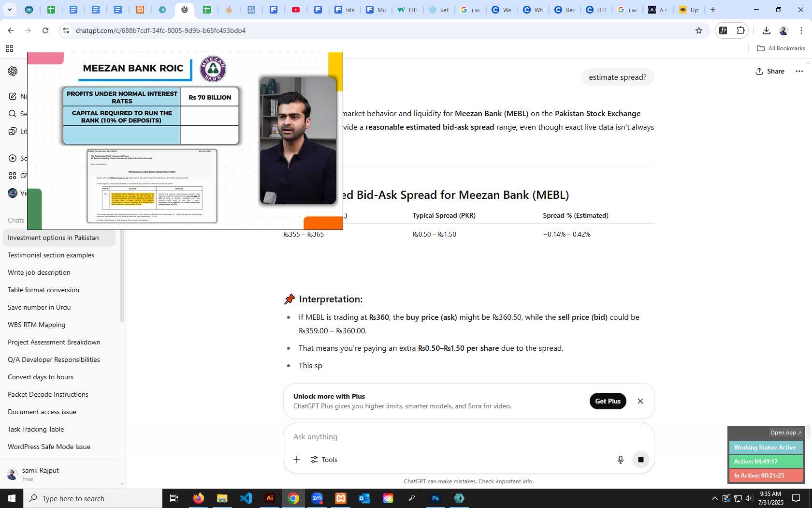Open Task Tracking Table chat
Image resolution: width=812 pixels, height=508 pixels.
(x=59, y=429)
